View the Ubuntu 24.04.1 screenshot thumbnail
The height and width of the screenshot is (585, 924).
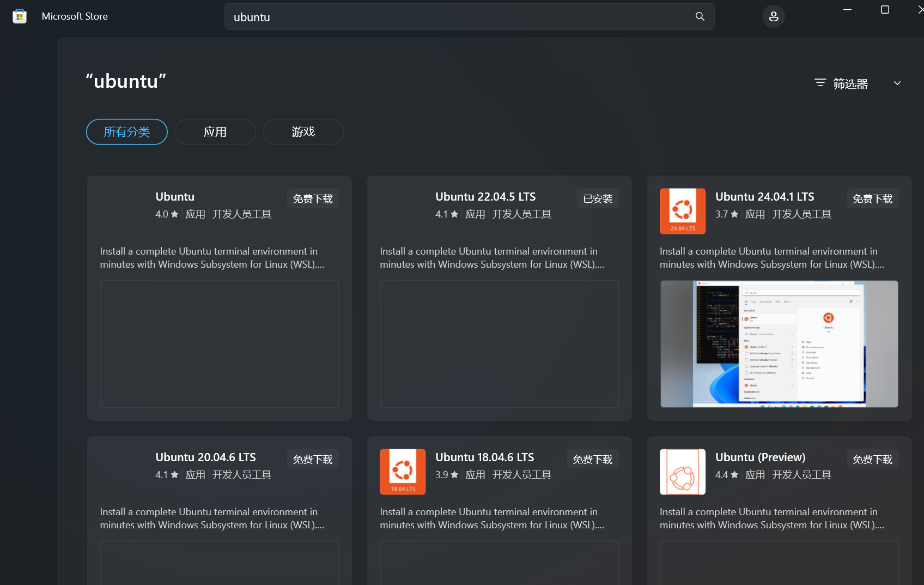coord(779,344)
